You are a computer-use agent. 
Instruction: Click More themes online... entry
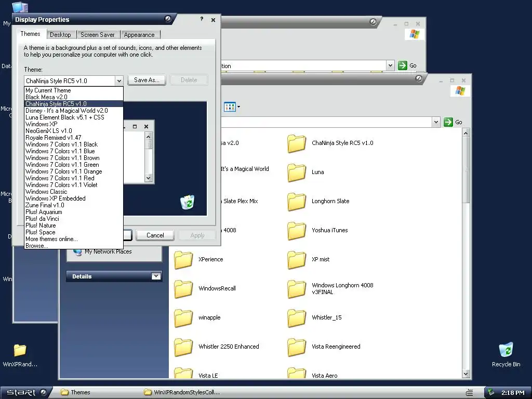[74, 239]
